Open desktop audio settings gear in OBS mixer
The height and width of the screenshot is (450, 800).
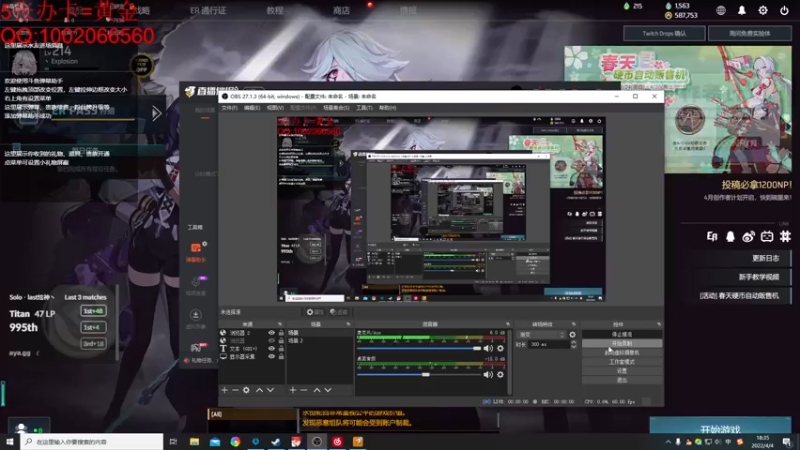501,374
